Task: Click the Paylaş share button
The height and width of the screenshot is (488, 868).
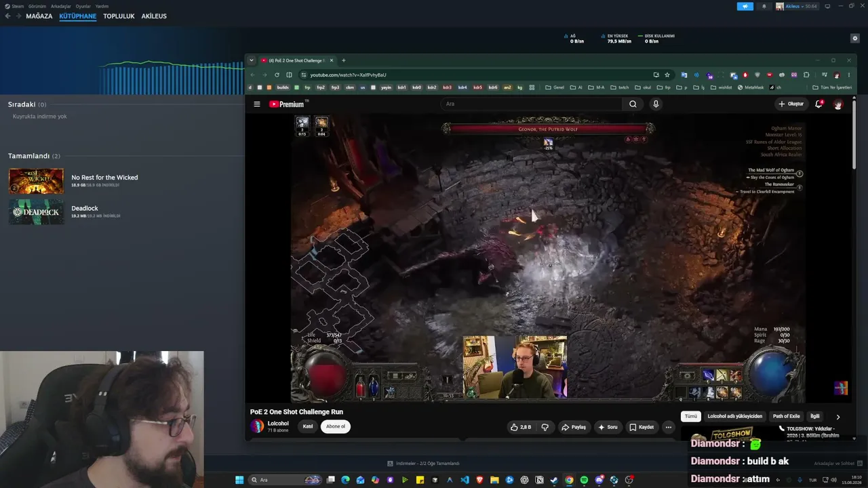Action: tap(574, 427)
